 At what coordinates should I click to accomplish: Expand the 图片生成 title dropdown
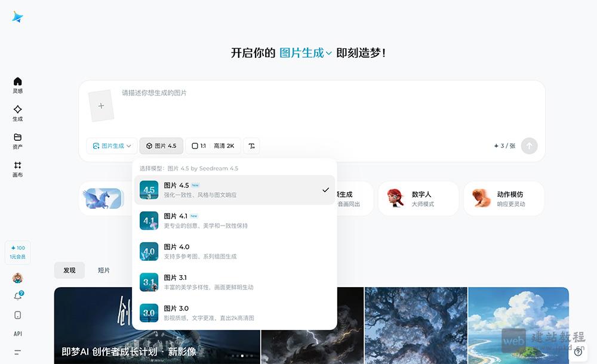[x=306, y=53]
